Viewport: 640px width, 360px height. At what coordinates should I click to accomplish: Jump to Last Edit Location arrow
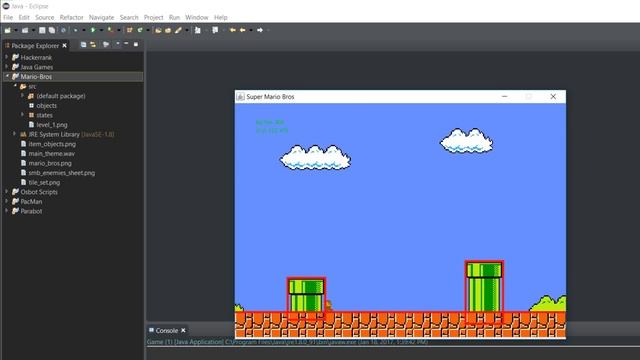pyautogui.click(x=233, y=30)
